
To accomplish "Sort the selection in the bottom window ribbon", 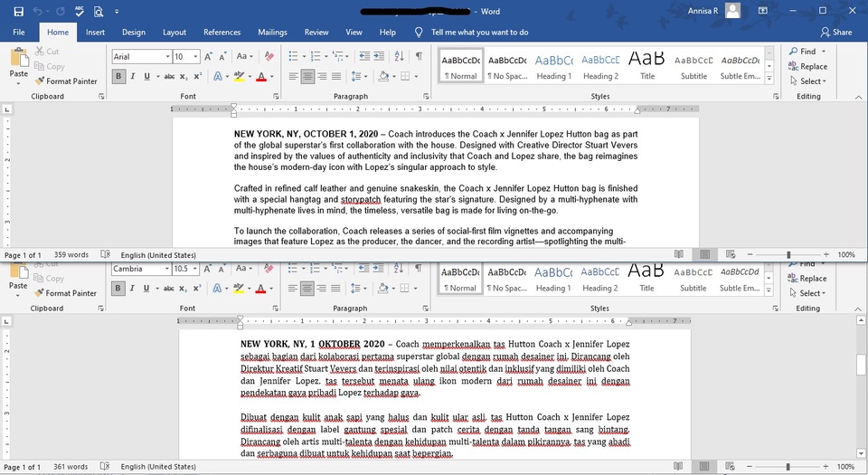I will (399, 269).
